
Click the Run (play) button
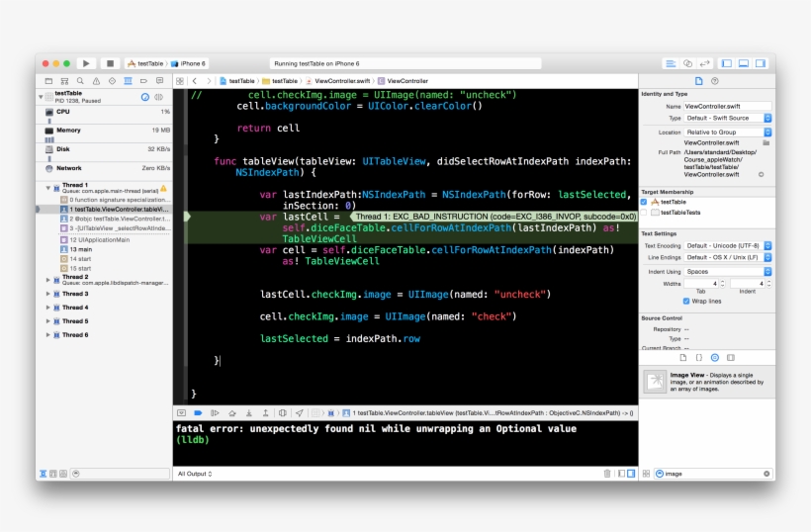[86, 63]
